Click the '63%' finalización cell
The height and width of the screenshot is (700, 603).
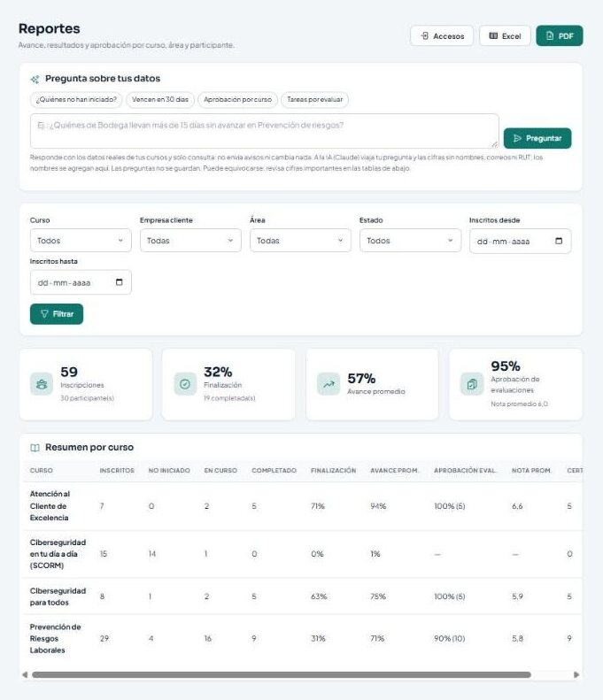click(319, 596)
